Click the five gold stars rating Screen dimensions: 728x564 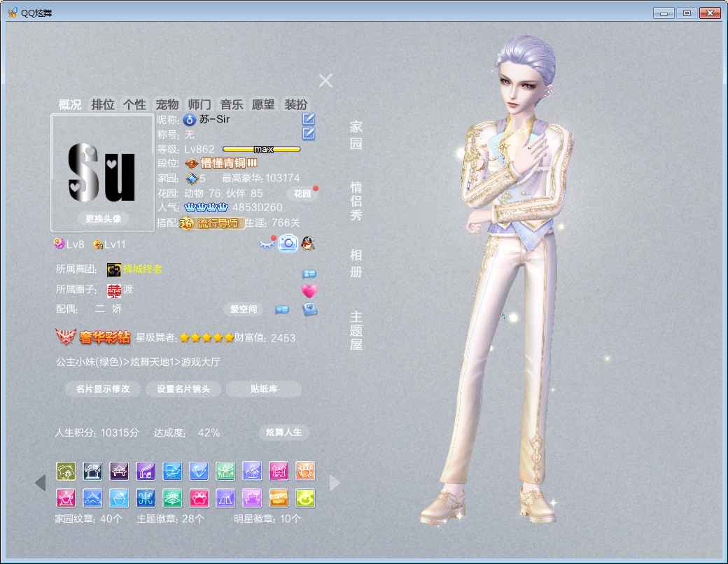coord(206,337)
